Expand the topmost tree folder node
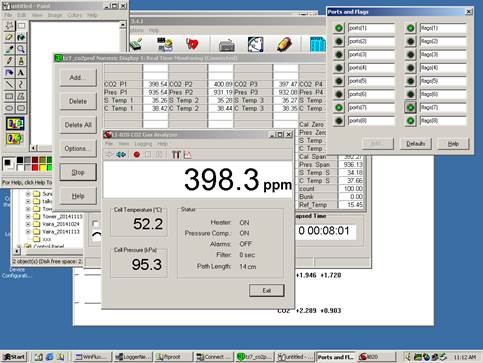This screenshot has height=363, width=483. pos(28,194)
